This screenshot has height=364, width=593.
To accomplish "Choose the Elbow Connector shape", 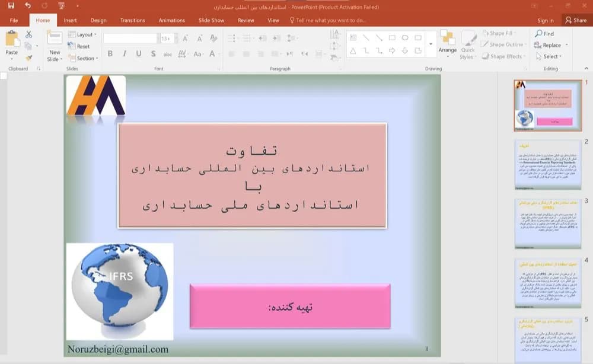I will click(x=366, y=50).
